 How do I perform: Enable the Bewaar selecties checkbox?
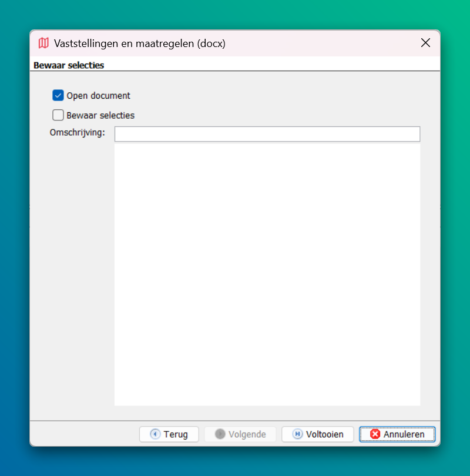(58, 115)
